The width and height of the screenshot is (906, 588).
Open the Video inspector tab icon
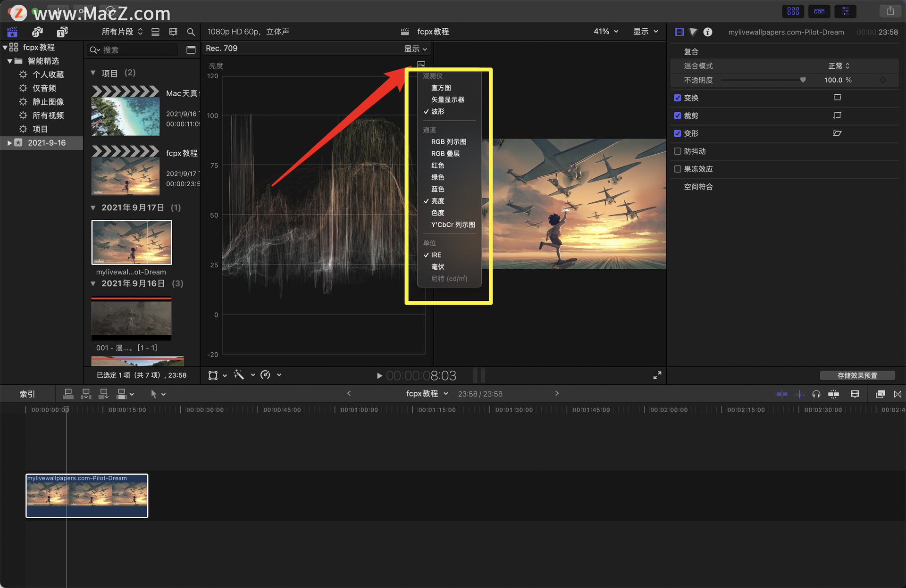pos(679,32)
